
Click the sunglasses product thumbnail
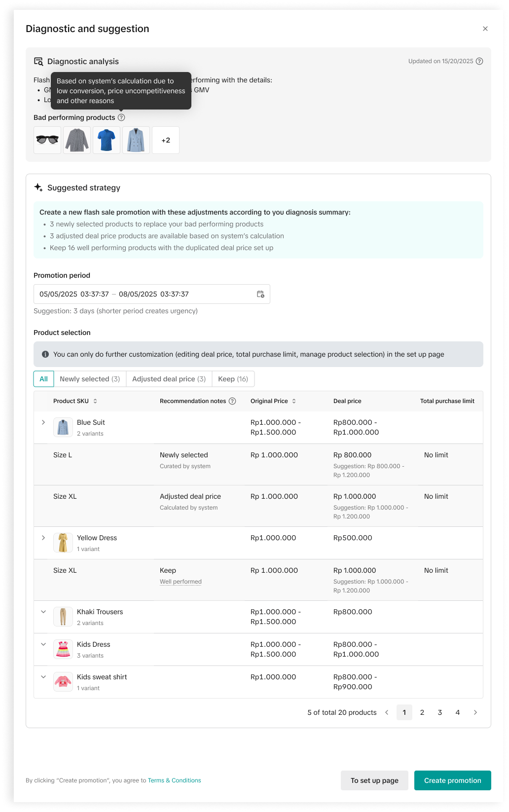coord(47,140)
